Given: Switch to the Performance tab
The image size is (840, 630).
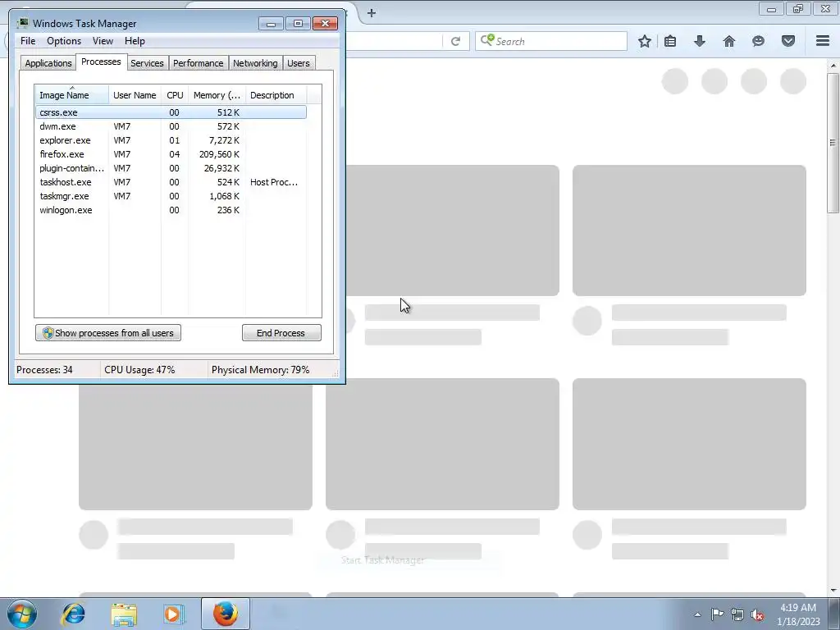Looking at the screenshot, I should coord(198,63).
